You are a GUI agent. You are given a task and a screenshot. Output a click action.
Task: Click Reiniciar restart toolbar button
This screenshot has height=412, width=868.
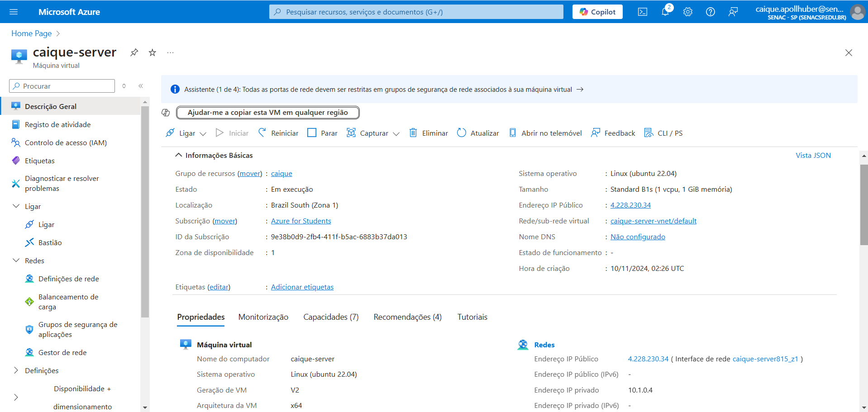coord(278,133)
